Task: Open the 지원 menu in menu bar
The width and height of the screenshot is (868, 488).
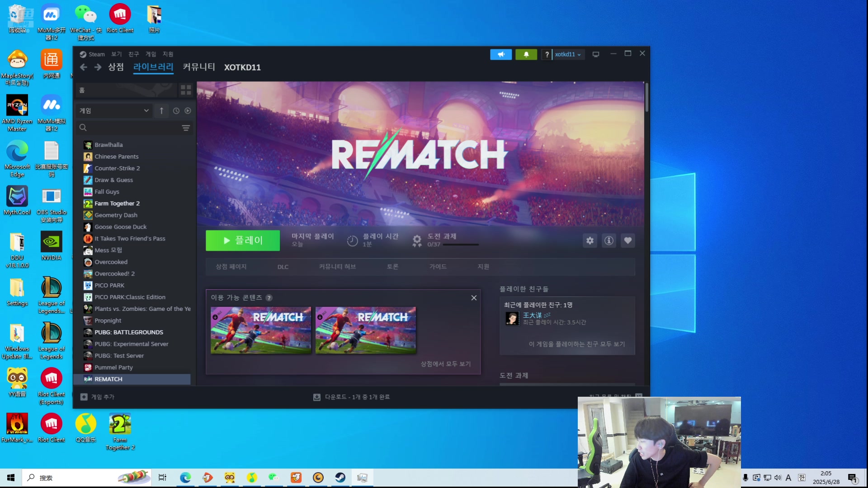Action: coord(168,54)
